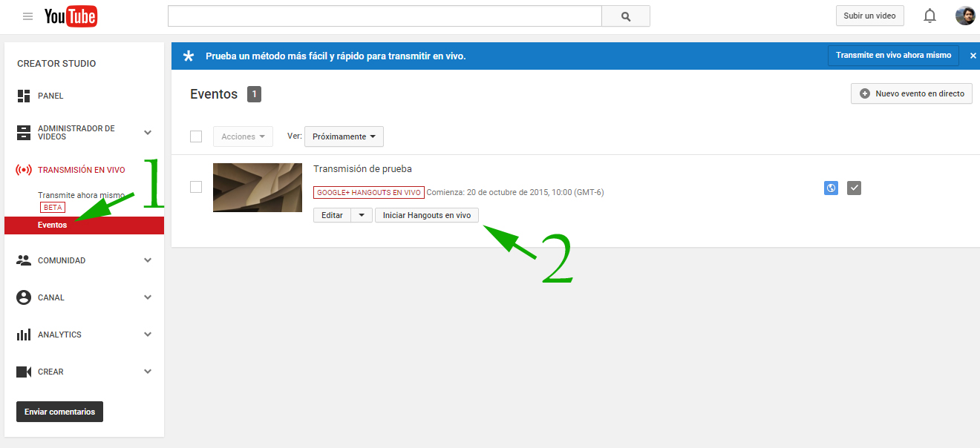
Task: Toggle the select-all events checkbox
Action: click(x=196, y=136)
